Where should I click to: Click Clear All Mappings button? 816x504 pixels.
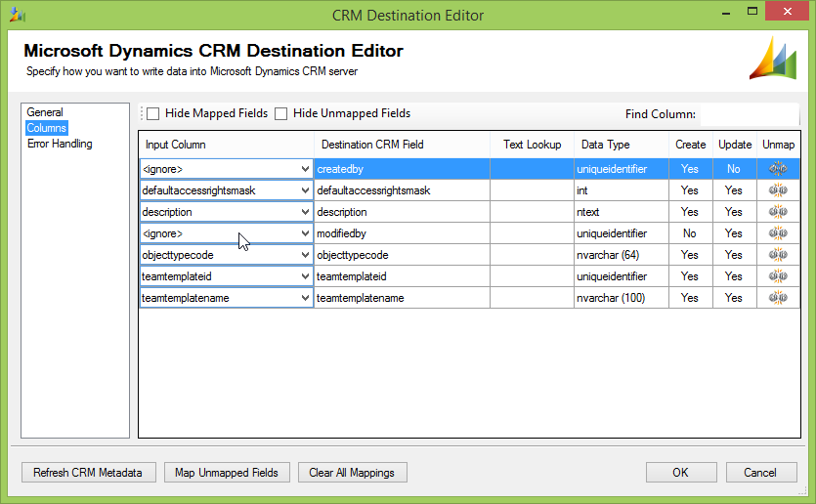353,473
